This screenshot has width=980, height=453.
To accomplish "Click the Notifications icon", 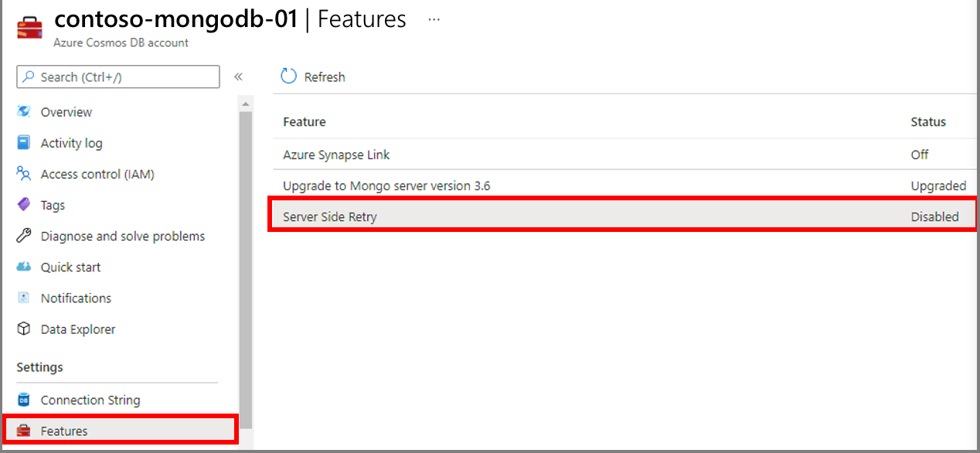I will [x=24, y=298].
